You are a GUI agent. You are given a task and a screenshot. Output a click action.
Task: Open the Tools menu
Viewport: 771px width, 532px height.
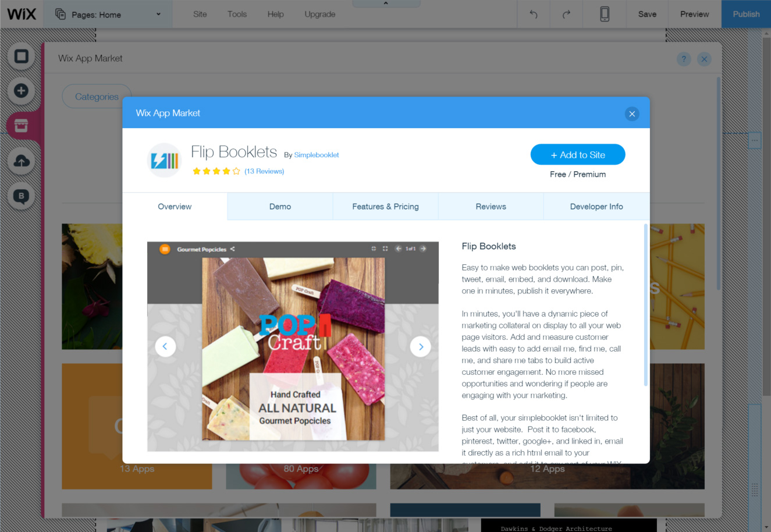pos(237,14)
